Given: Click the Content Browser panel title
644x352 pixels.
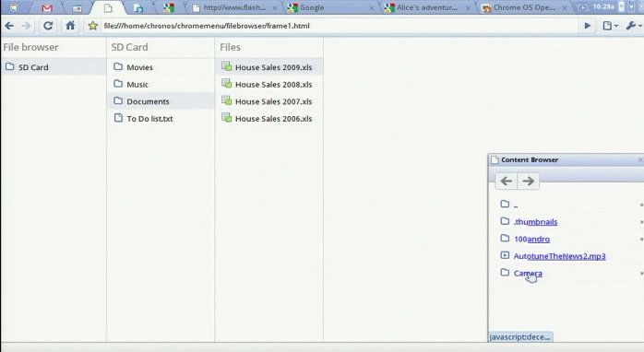Looking at the screenshot, I should point(530,160).
